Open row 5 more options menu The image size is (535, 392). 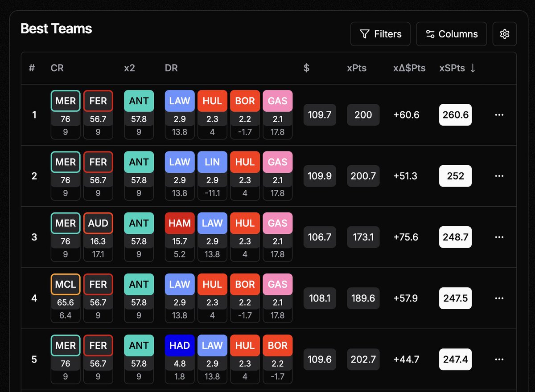[499, 359]
